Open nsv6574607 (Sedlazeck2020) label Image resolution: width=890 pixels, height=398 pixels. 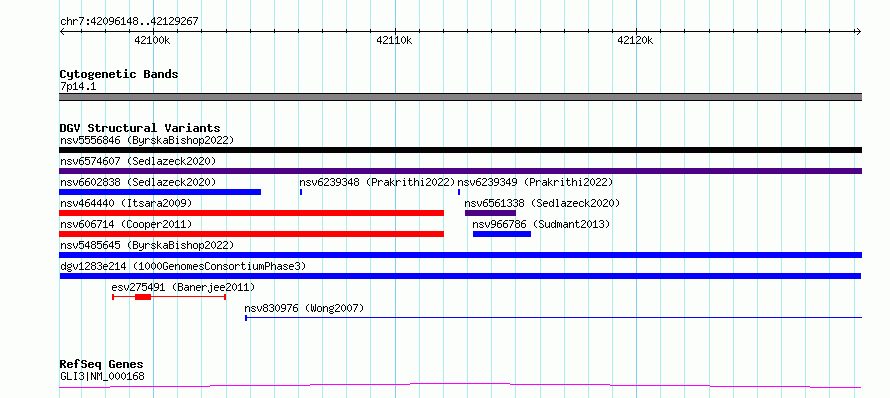coord(138,161)
